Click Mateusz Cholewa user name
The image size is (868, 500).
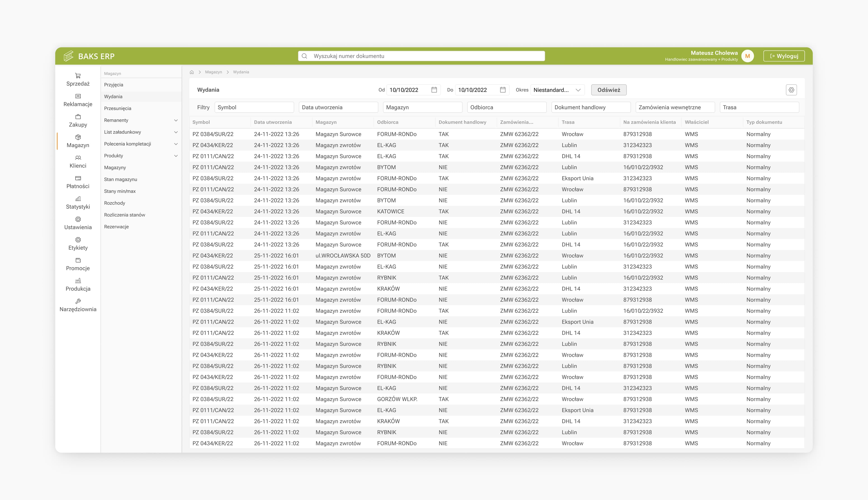[x=714, y=53]
